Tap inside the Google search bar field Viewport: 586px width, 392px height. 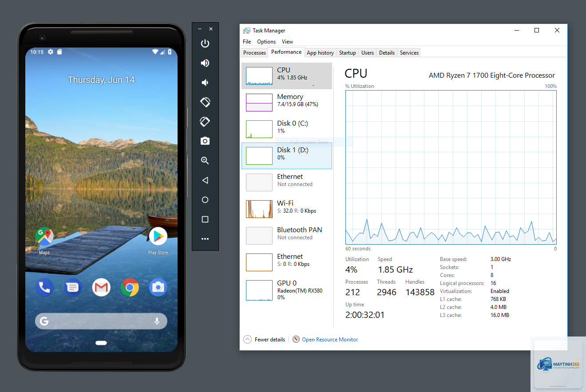(101, 321)
